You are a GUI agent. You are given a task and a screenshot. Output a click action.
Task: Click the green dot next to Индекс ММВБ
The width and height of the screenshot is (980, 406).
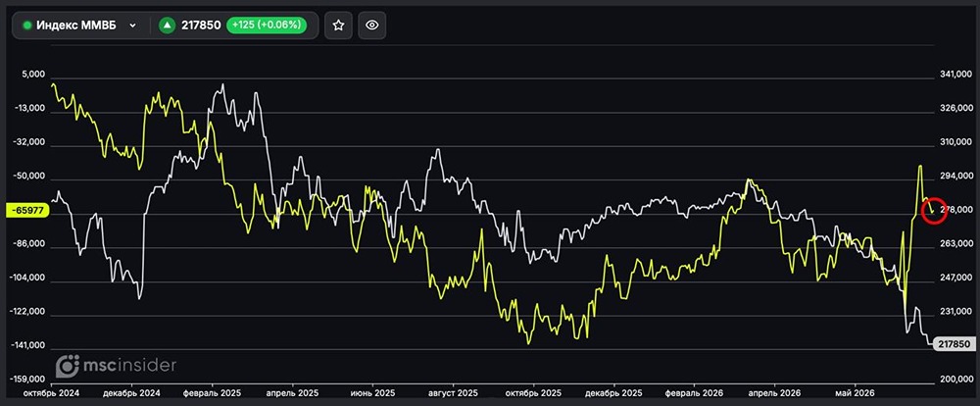(26, 25)
